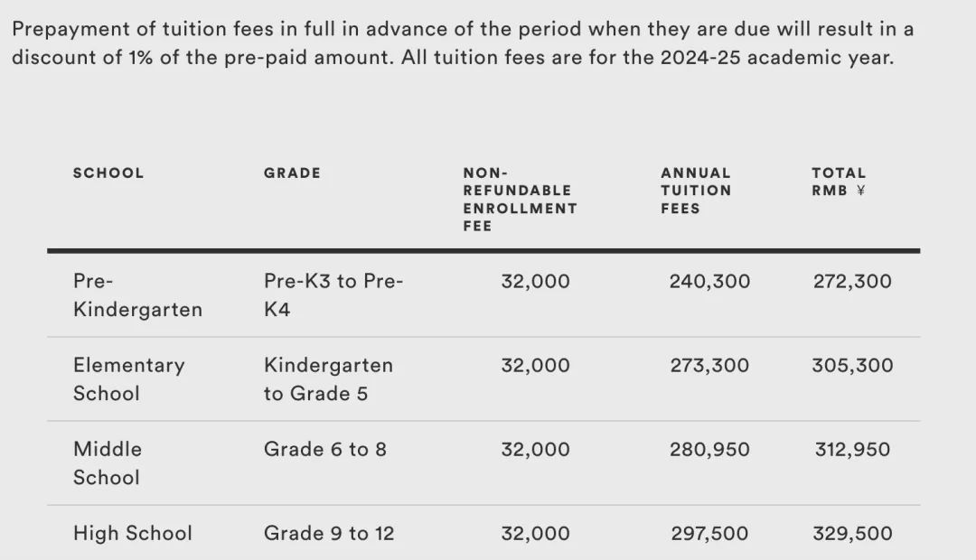The width and height of the screenshot is (976, 560).
Task: Click the Annual Tuition Fees header
Action: (x=696, y=191)
